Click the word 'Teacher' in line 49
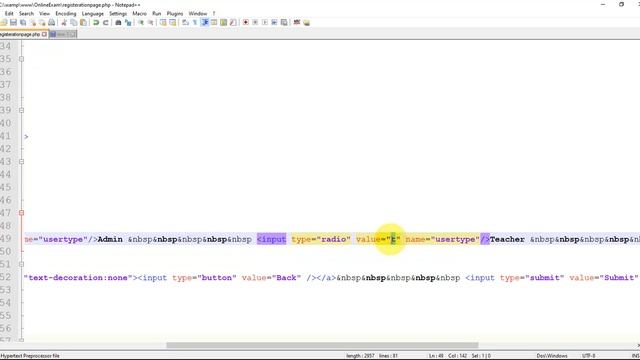Viewport: 640px width, 360px height. 507,239
